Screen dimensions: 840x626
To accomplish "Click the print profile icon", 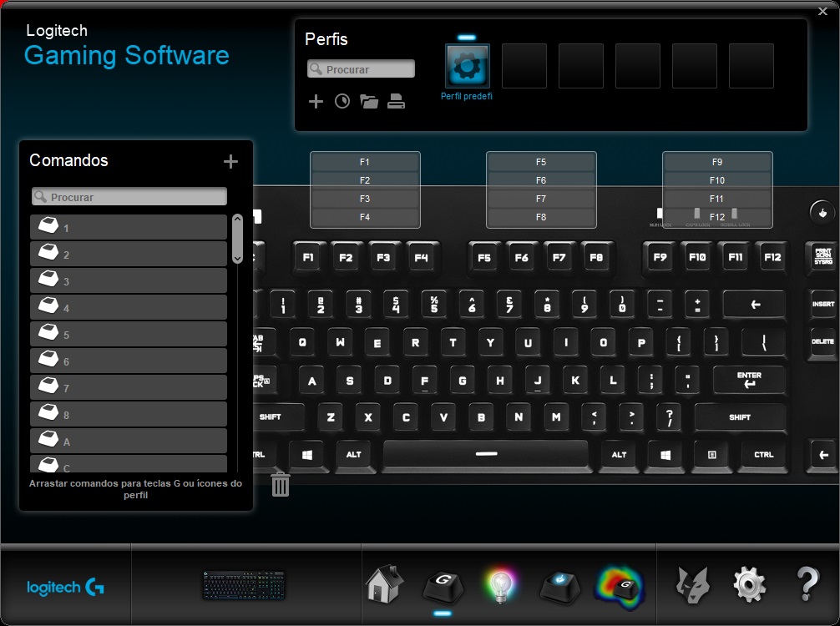I will (396, 101).
